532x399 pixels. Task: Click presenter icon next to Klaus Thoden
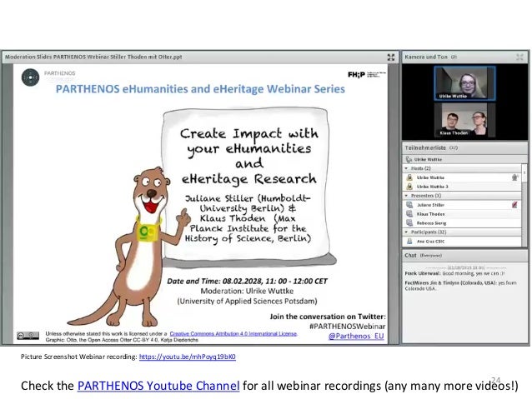pyautogui.click(x=409, y=214)
